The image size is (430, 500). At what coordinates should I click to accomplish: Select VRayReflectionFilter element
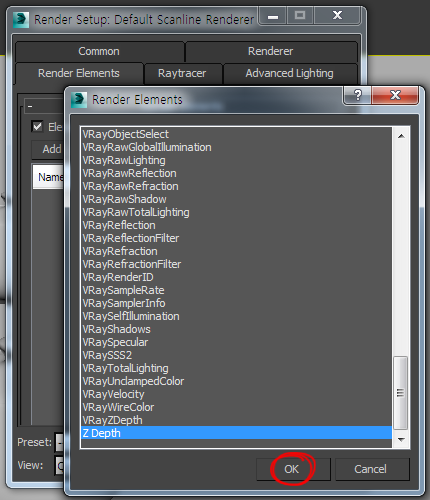pyautogui.click(x=236, y=238)
